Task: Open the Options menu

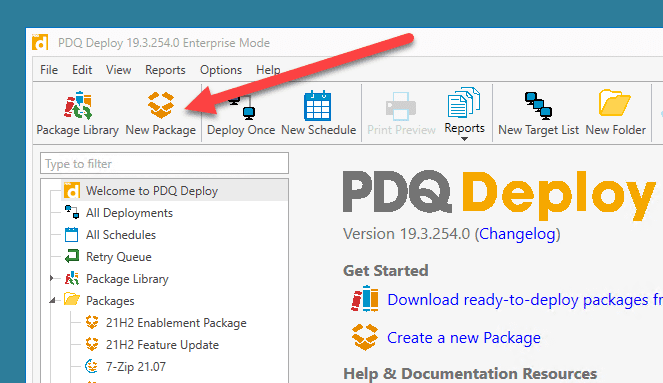Action: point(221,70)
